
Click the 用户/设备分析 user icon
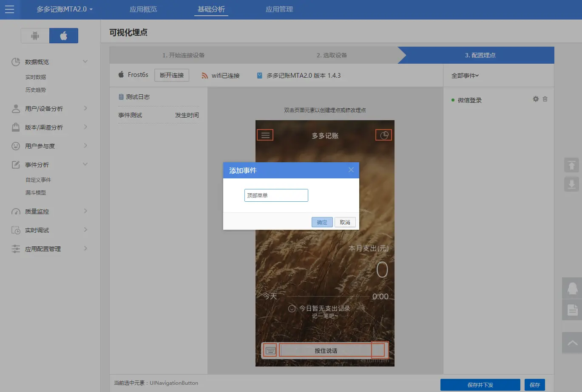pyautogui.click(x=16, y=109)
